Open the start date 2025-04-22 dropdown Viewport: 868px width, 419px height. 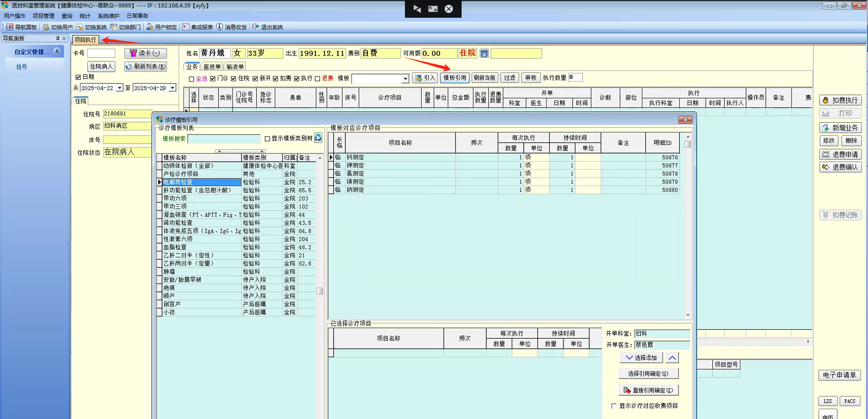click(119, 88)
